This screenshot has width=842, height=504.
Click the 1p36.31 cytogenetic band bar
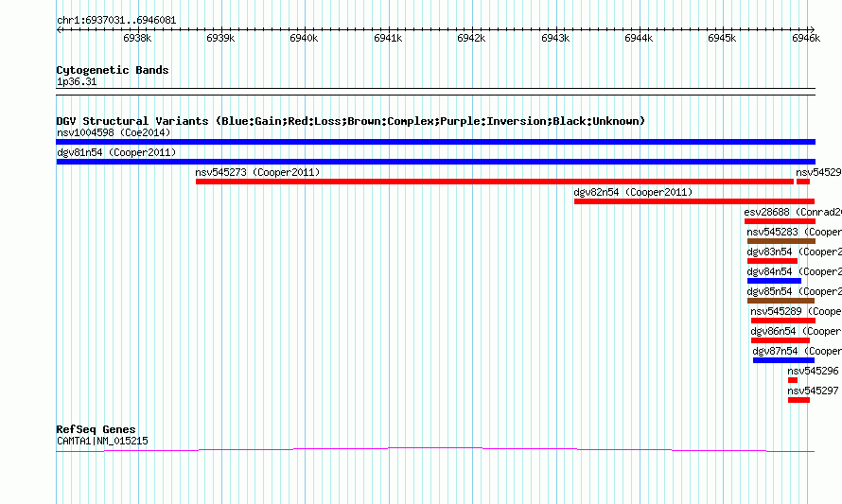[x=435, y=92]
